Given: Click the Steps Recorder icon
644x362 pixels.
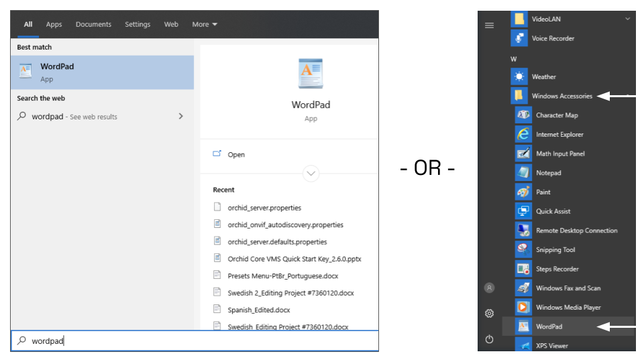Looking at the screenshot, I should click(x=523, y=269).
